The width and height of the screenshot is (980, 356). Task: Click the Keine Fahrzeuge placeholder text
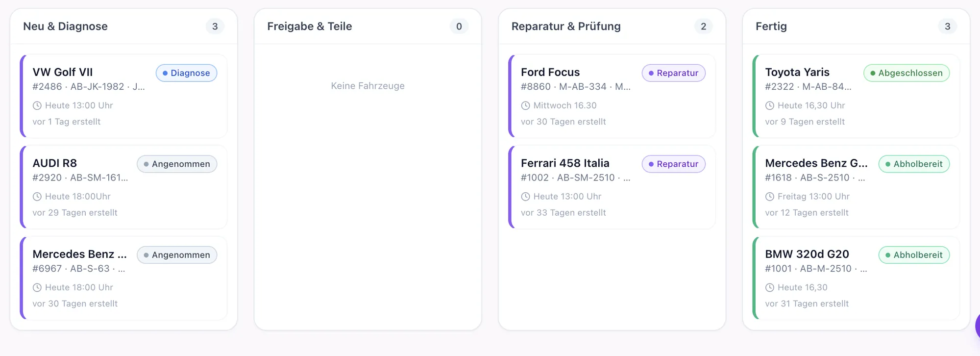point(368,86)
